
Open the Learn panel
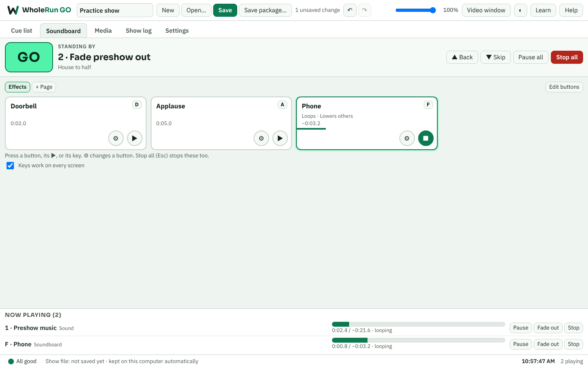tap(543, 10)
